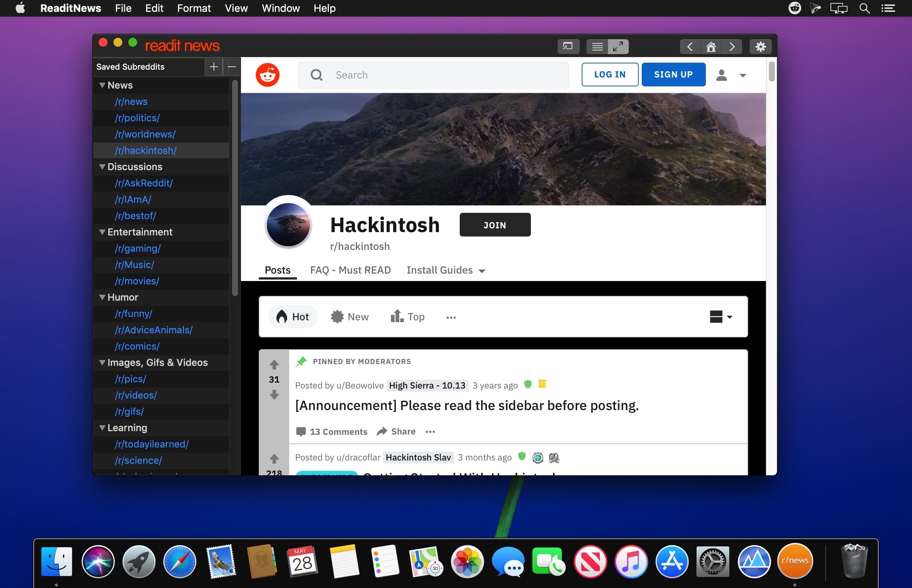Image resolution: width=912 pixels, height=588 pixels.
Task: Collapse the News sidebar group
Action: coord(102,85)
